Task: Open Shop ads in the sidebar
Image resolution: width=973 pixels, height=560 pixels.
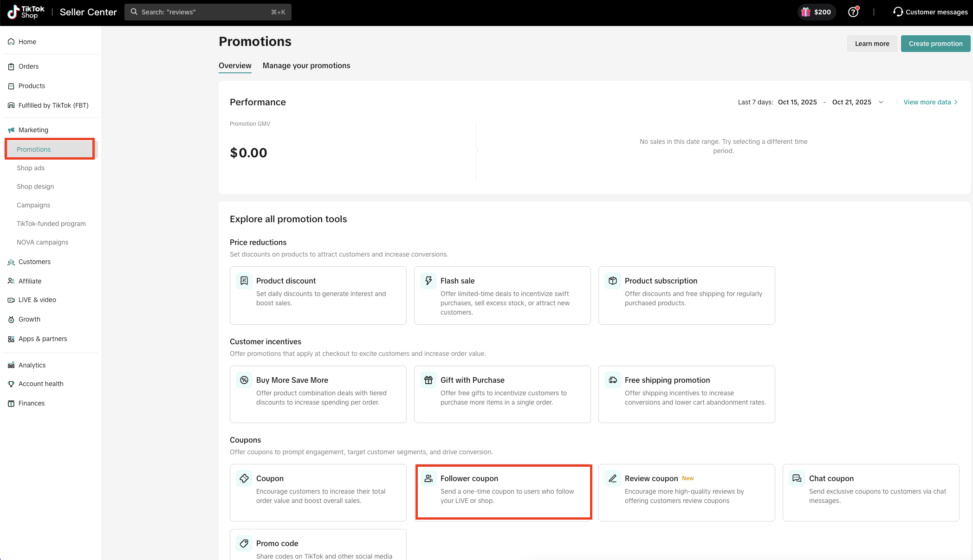Action: [31, 168]
